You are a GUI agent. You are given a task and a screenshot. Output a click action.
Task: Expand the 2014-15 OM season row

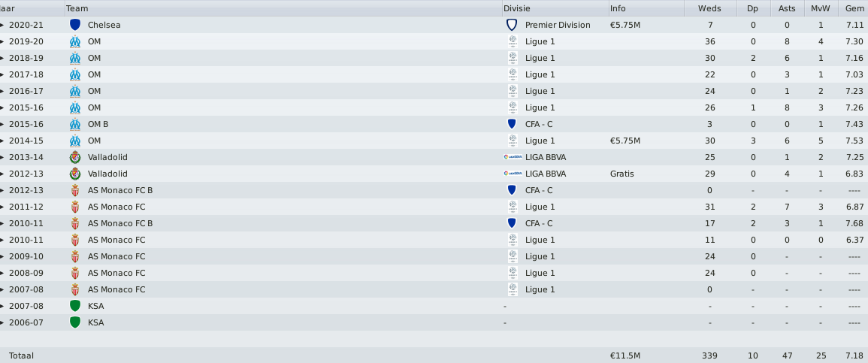pyautogui.click(x=2, y=141)
